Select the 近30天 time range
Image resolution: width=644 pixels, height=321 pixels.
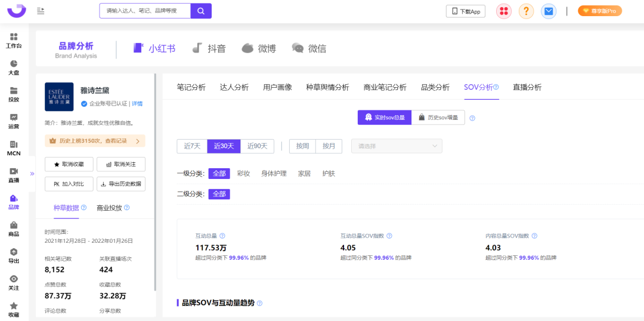pos(224,146)
